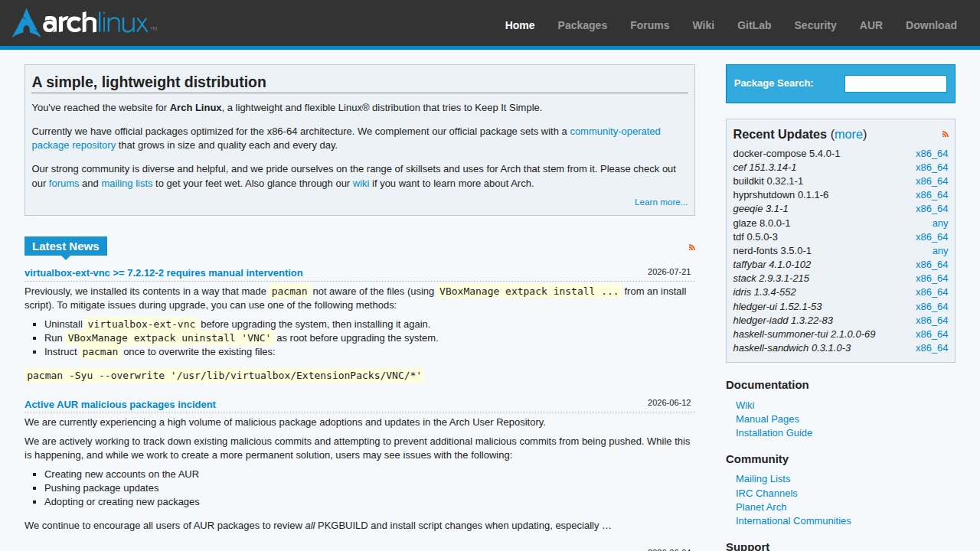Screen dimensions: 980x551
Task: Open the Forums nav item
Action: pyautogui.click(x=649, y=25)
